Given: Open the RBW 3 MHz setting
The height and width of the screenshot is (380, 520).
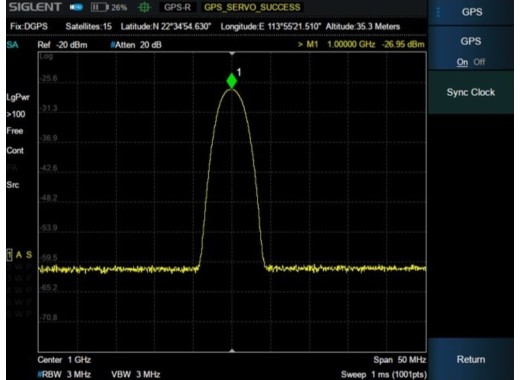Looking at the screenshot, I should 64,374.
